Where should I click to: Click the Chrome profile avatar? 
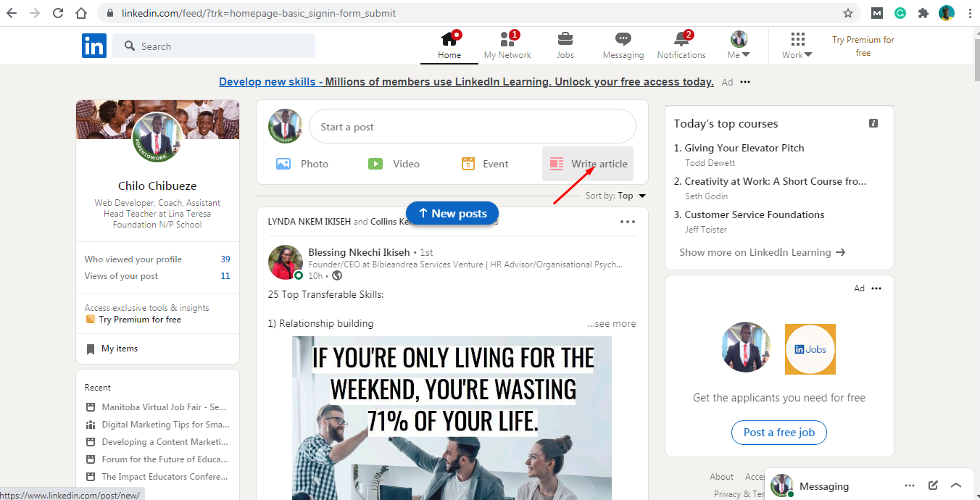tap(946, 13)
